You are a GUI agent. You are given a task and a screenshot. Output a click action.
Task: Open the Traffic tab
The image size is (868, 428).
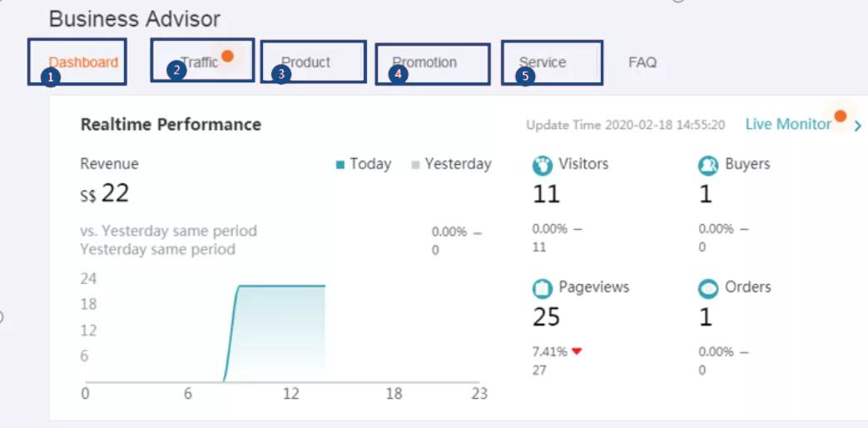[x=199, y=62]
